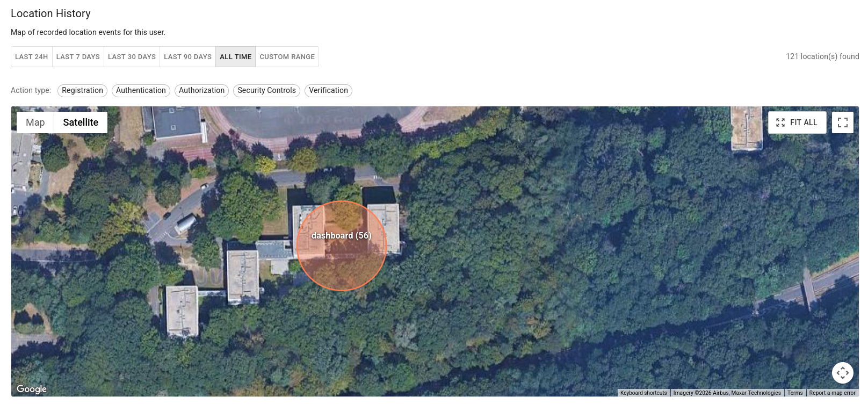Click the dashboard (56) location cluster
The image size is (868, 404).
pyautogui.click(x=341, y=246)
